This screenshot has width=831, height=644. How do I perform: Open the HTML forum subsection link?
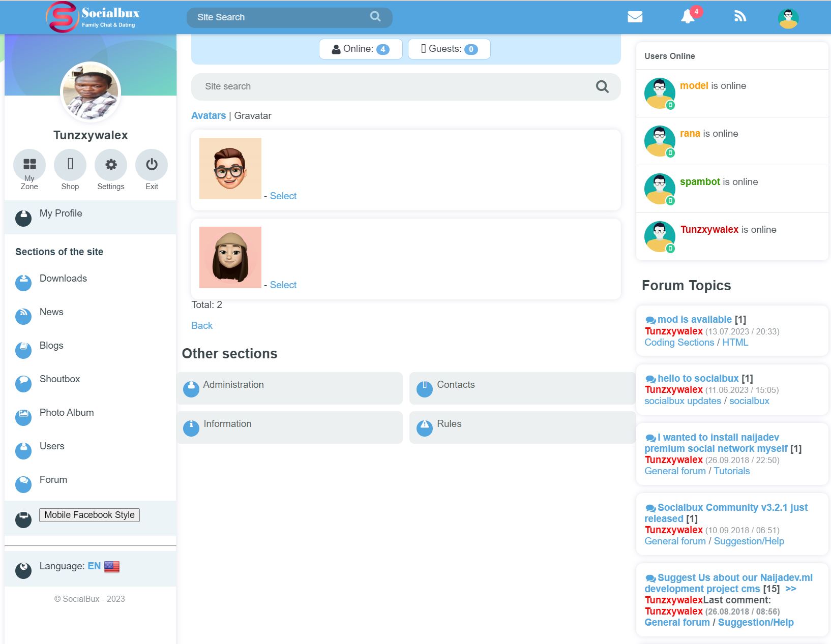point(735,342)
